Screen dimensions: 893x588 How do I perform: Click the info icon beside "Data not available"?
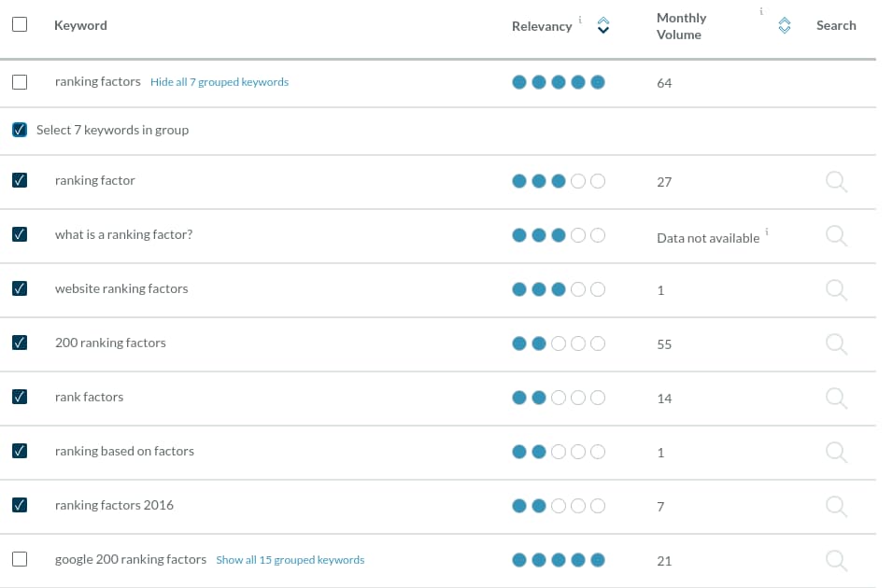click(769, 231)
